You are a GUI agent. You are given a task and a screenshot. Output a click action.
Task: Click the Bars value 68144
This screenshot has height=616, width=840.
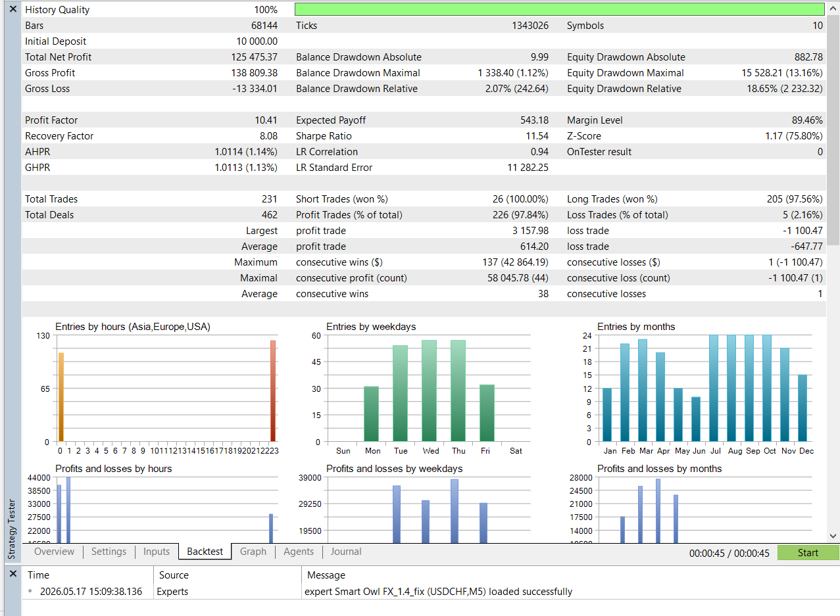[x=264, y=26]
